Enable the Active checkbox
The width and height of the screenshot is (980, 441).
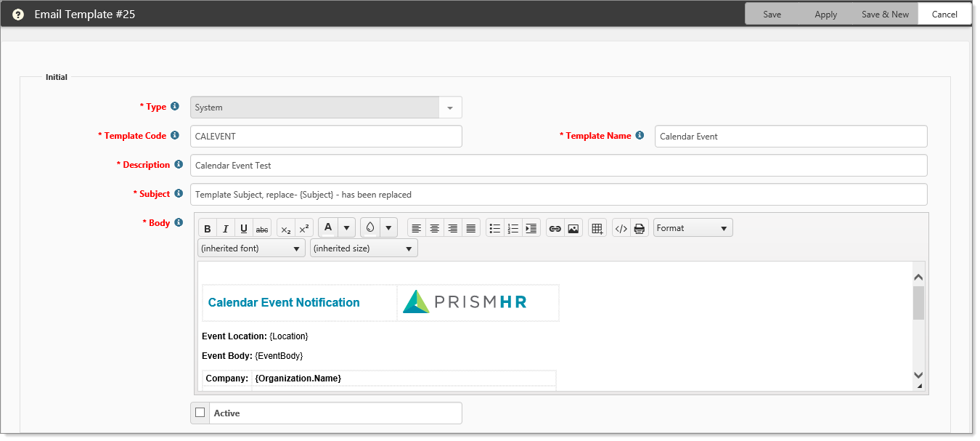point(200,413)
